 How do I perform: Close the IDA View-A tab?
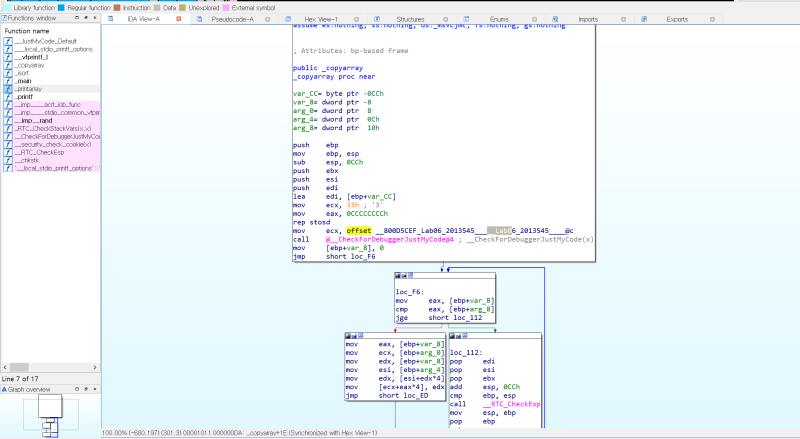pos(179,19)
